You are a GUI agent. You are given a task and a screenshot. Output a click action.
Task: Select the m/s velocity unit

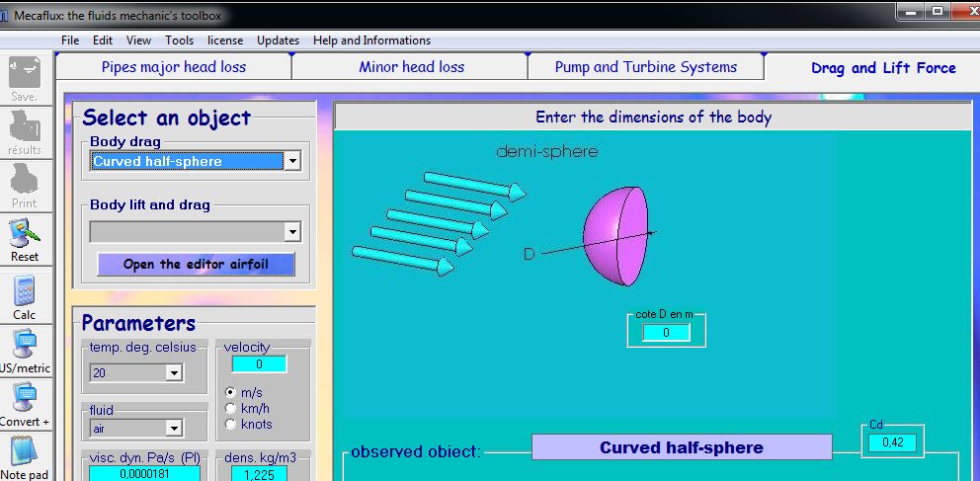point(231,392)
